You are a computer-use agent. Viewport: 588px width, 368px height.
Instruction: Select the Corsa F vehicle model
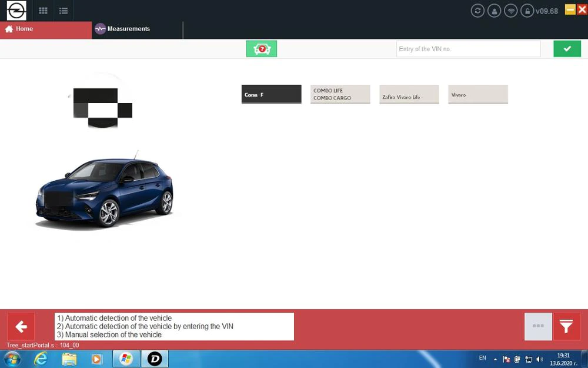point(271,94)
